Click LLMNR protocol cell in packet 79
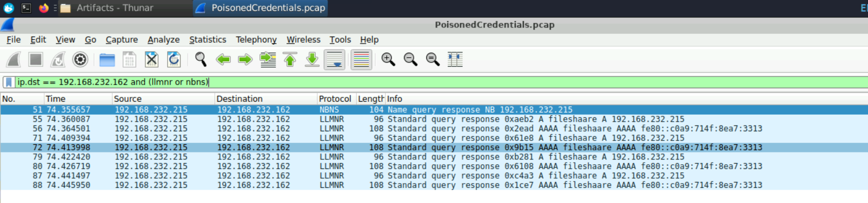Image resolution: width=868 pixels, height=203 pixels. (331, 157)
